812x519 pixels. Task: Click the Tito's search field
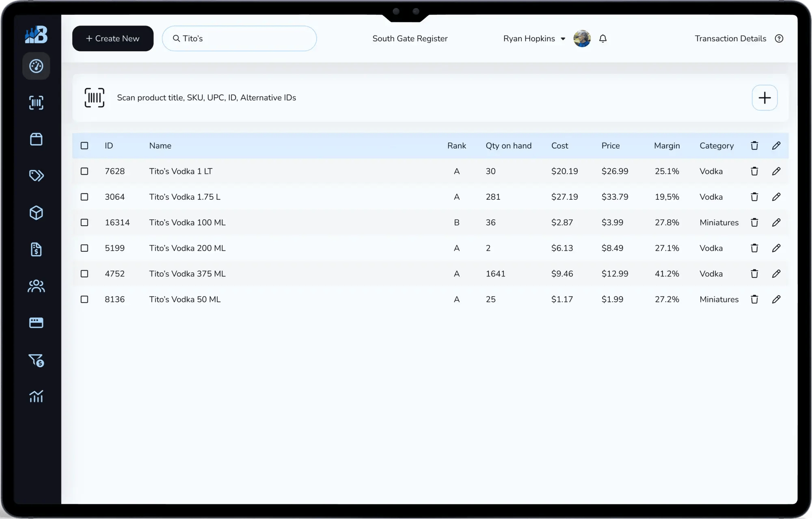(239, 39)
